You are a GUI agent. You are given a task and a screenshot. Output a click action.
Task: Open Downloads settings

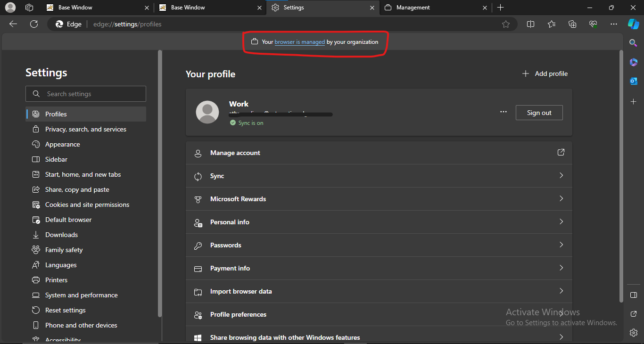pos(86,235)
